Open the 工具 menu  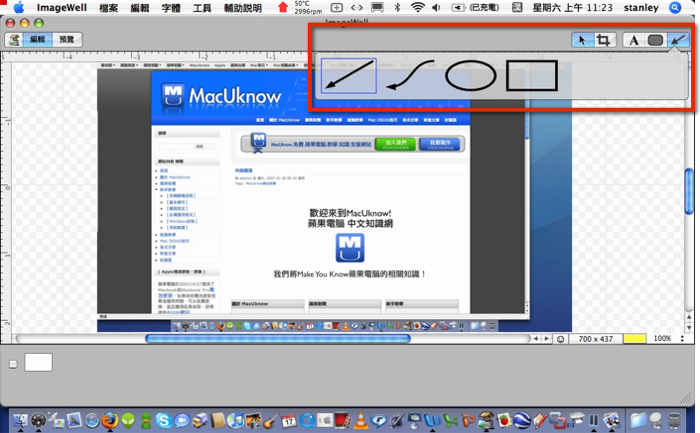coord(202,8)
